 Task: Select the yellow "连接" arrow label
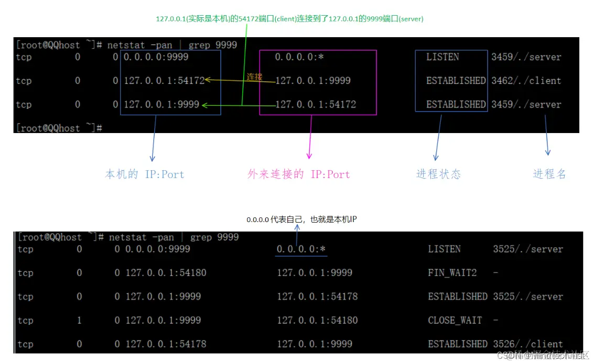pyautogui.click(x=254, y=77)
